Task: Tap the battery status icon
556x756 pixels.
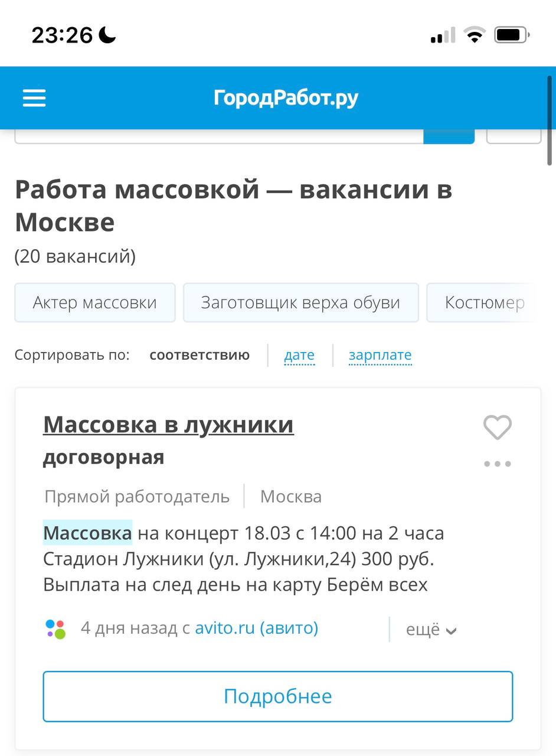Action: click(x=511, y=35)
